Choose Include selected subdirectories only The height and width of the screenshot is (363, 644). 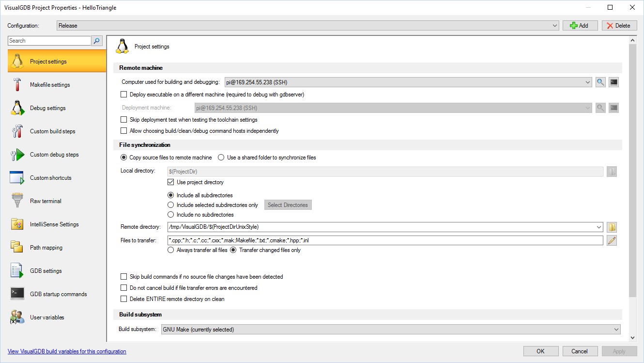coord(170,205)
